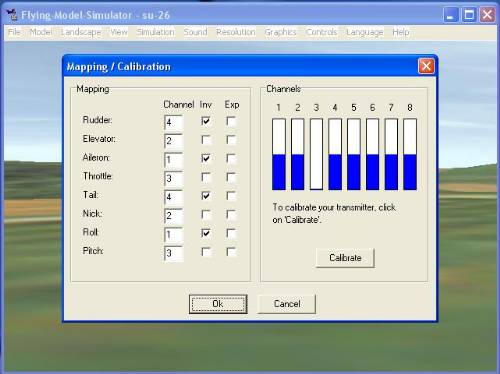Focus the Throttle channel input field
Viewport: 500px width, 374px height.
pos(173,178)
